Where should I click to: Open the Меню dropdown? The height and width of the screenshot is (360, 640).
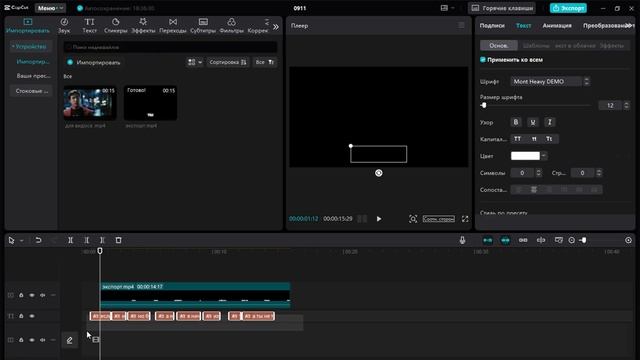coord(50,8)
